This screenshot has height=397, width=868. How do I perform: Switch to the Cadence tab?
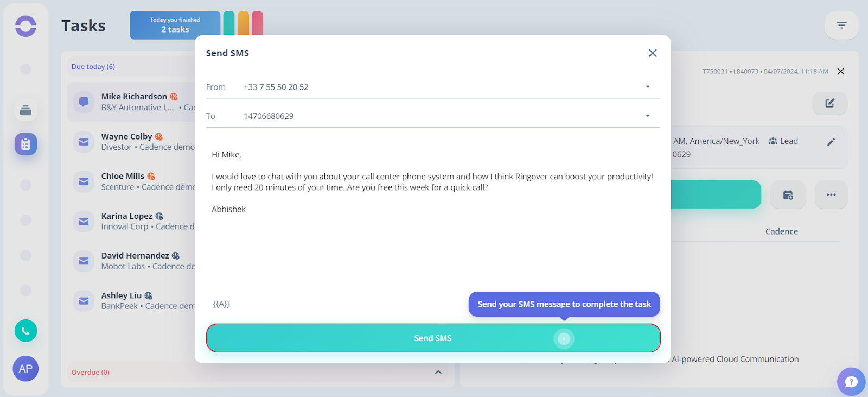(781, 231)
